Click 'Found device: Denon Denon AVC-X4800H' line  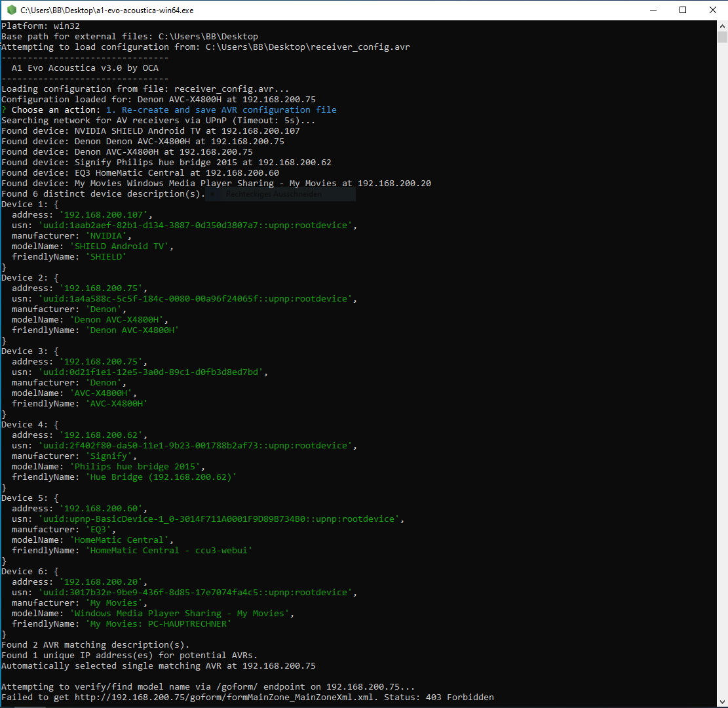click(x=143, y=141)
